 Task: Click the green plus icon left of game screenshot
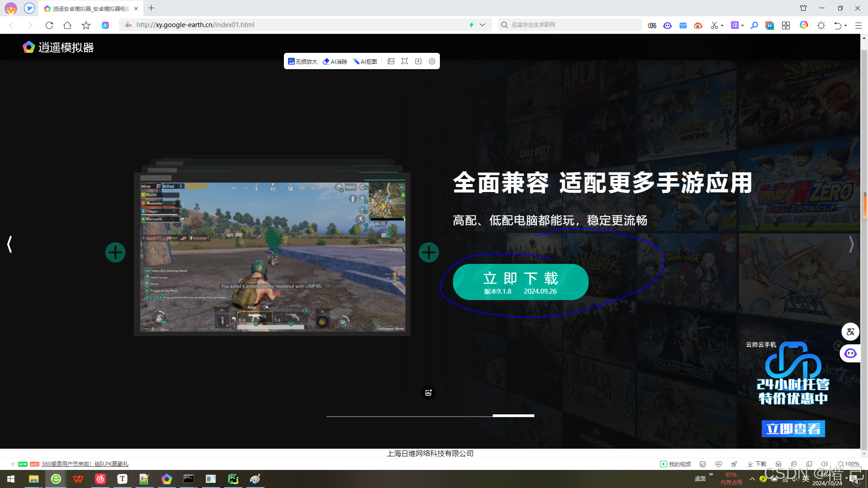[115, 252]
